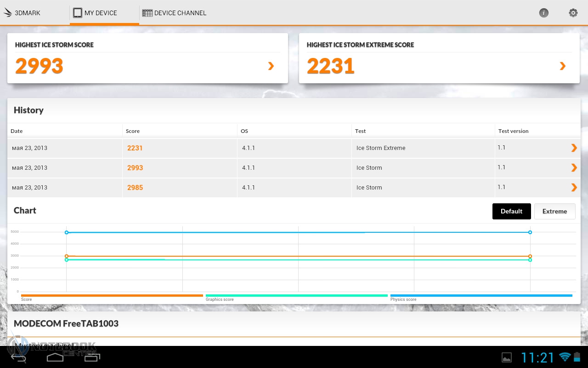
Task: Open the recent apps navigation icon
Action: [x=92, y=357]
